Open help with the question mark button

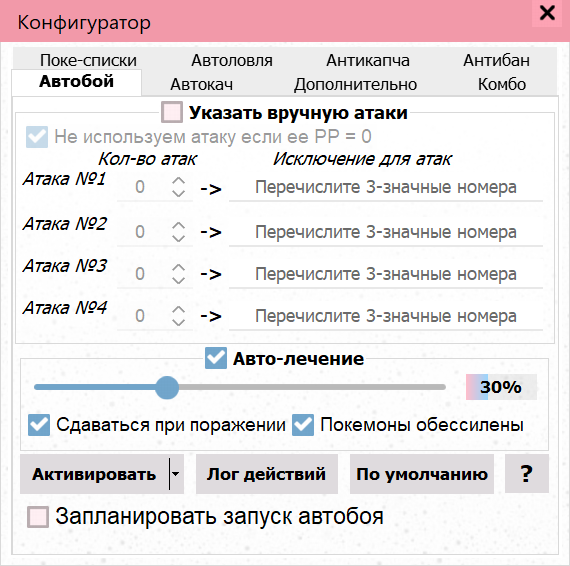pos(526,474)
